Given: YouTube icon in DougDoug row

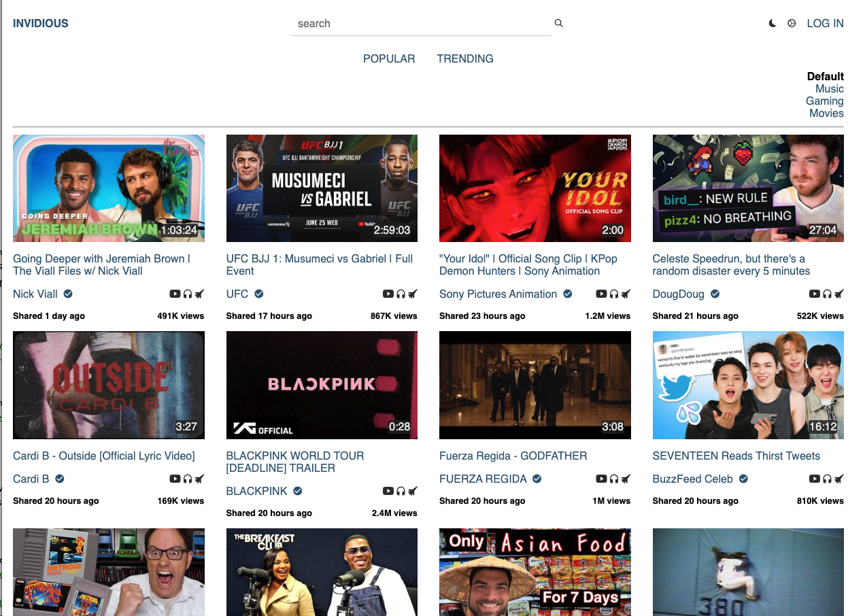Looking at the screenshot, I should point(815,294).
